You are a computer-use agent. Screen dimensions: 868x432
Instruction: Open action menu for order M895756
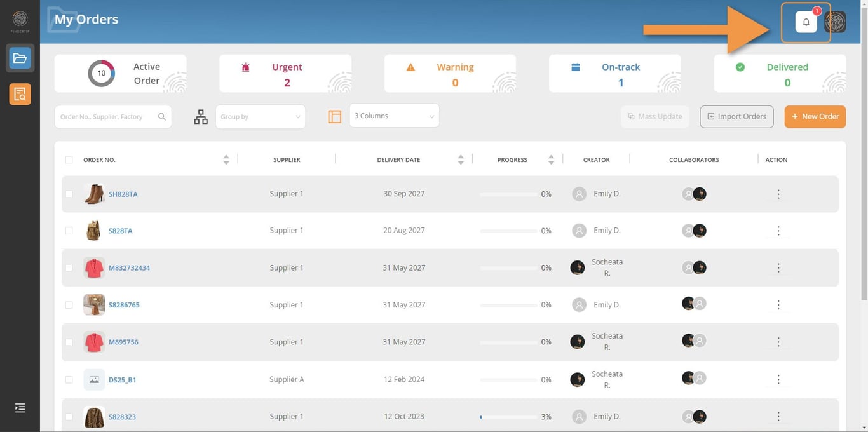778,342
